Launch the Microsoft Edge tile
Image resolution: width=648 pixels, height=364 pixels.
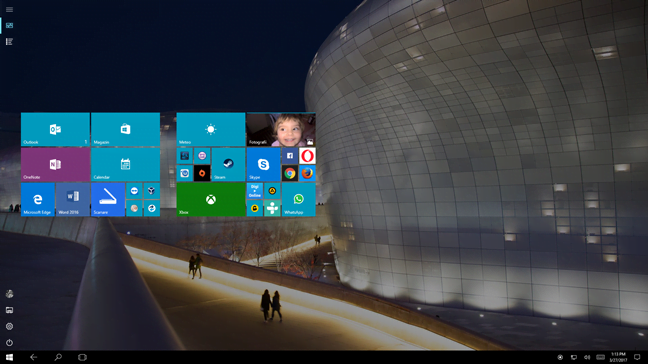point(38,200)
